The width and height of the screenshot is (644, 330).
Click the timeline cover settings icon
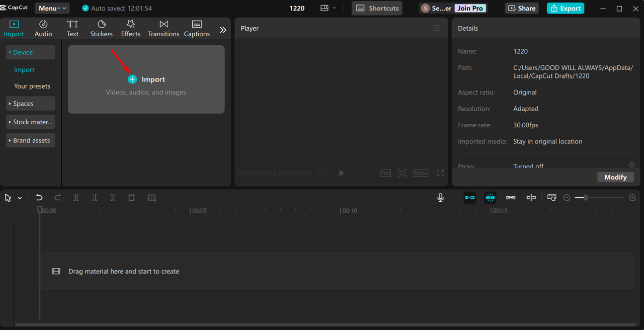tap(552, 198)
